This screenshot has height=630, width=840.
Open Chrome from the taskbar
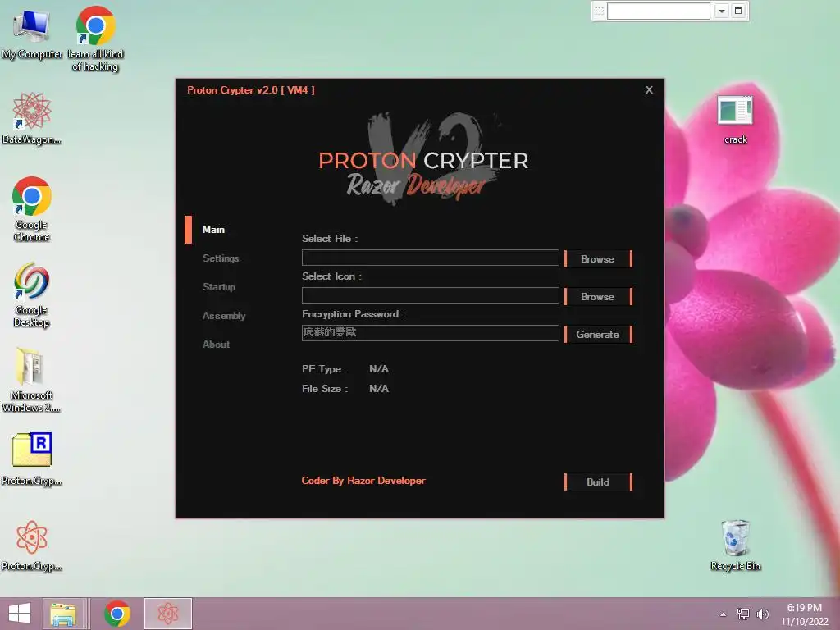(116, 614)
